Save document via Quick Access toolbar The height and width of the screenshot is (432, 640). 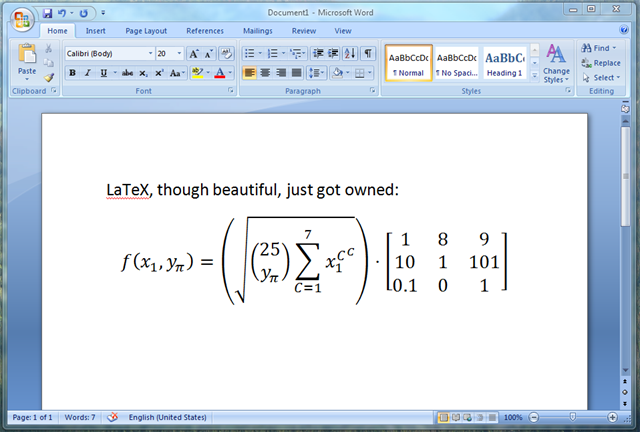click(x=47, y=13)
